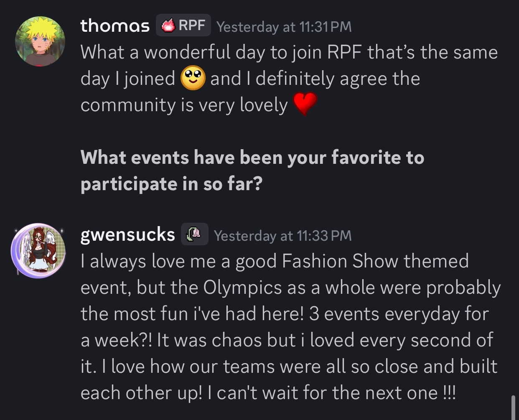Image resolution: width=519 pixels, height=420 pixels.
Task: Tap the red heart emoji
Action: pos(305,104)
